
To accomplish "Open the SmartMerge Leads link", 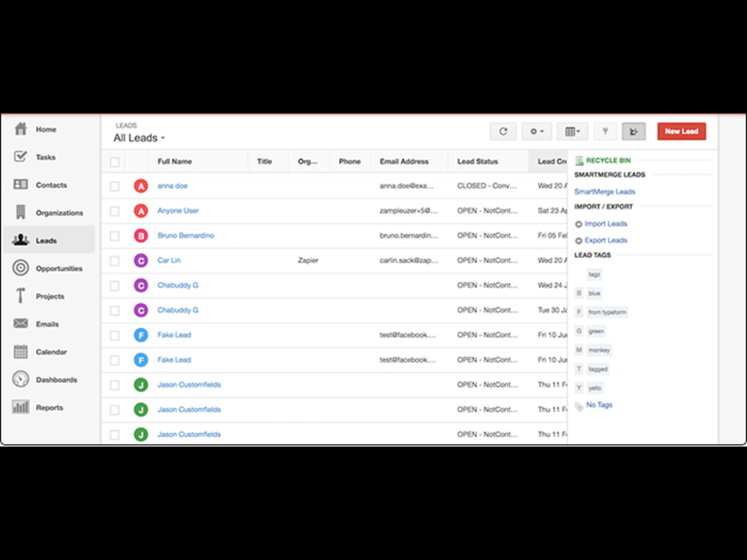I will pos(604,191).
